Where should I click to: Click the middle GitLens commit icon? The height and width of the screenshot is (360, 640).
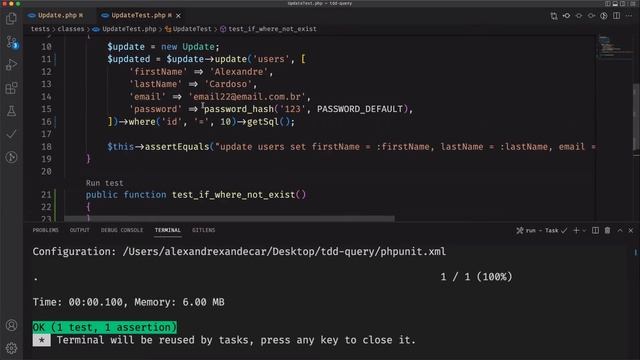[x=579, y=16]
